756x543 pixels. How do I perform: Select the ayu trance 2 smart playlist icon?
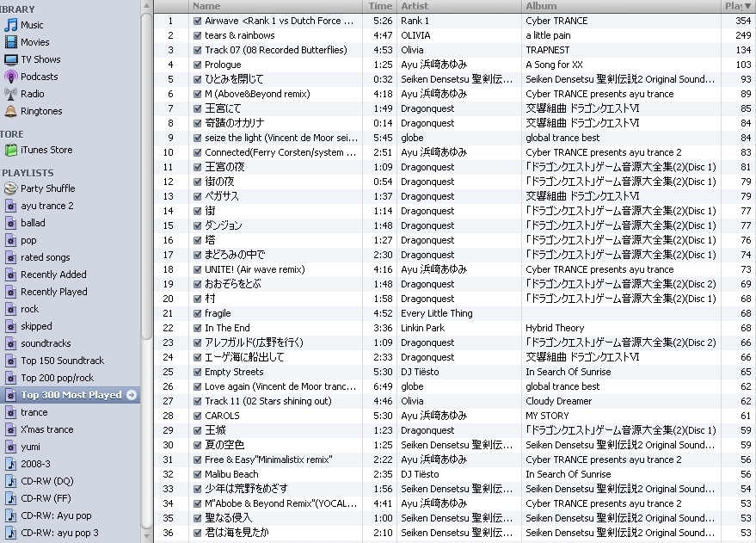coord(10,206)
